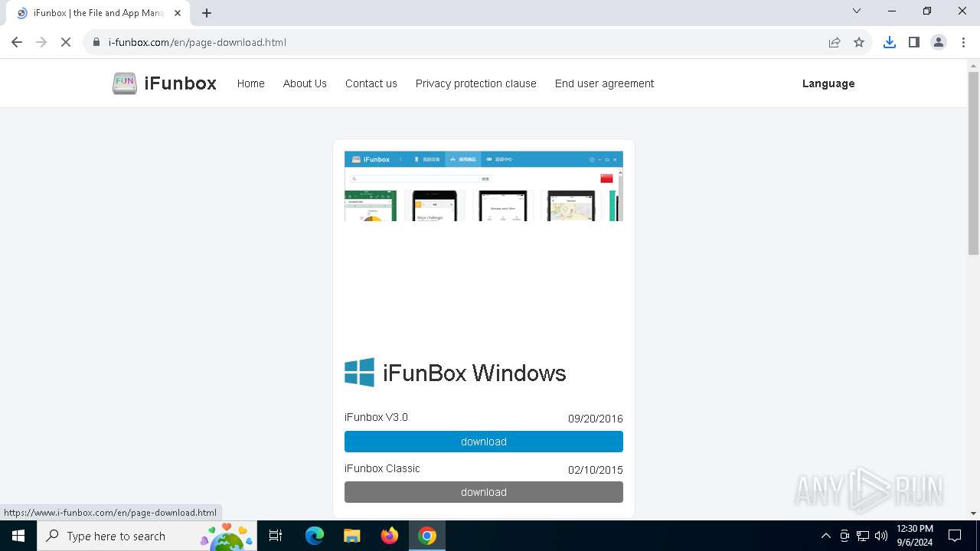
Task: Switch to Chrome on taskbar
Action: 427,536
